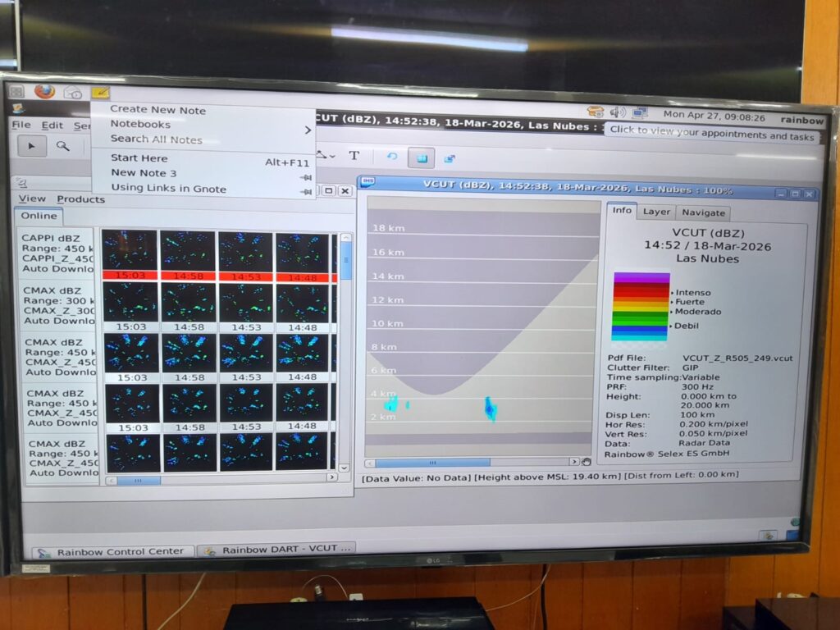This screenshot has height=630, width=840.
Task: Click the date and time clock
Action: (714, 116)
